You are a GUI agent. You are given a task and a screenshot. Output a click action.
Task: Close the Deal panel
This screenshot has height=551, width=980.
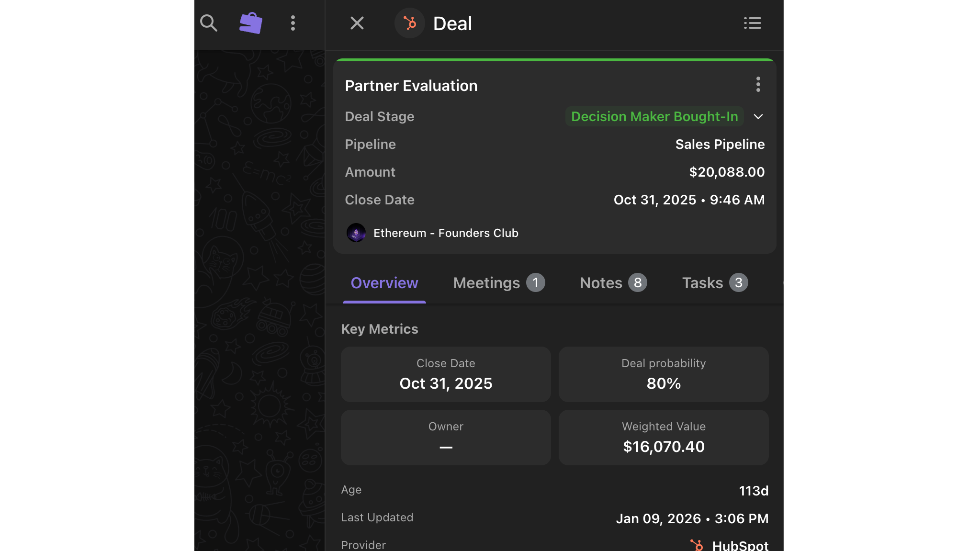tap(357, 23)
